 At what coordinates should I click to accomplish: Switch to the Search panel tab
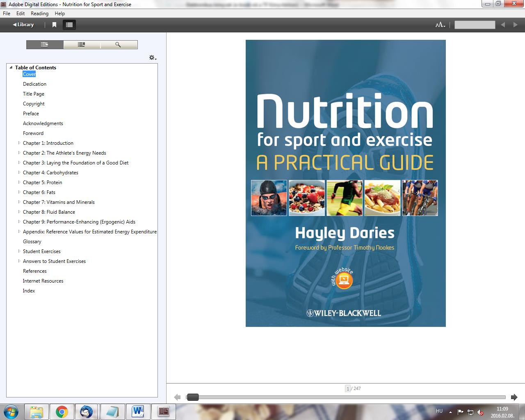pos(119,44)
